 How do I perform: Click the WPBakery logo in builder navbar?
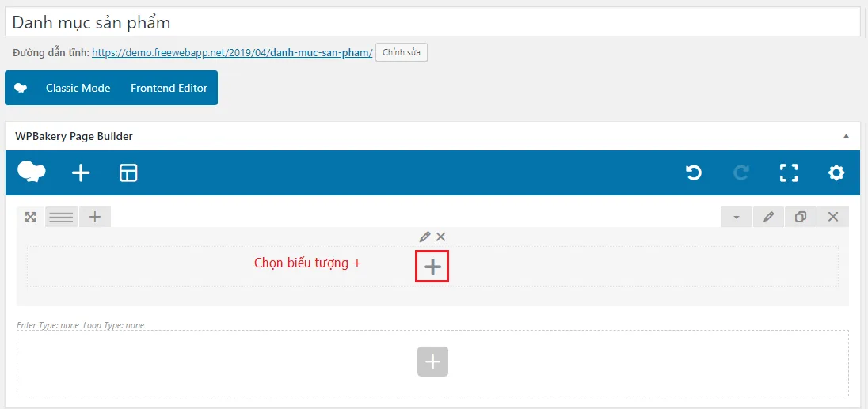pos(32,172)
